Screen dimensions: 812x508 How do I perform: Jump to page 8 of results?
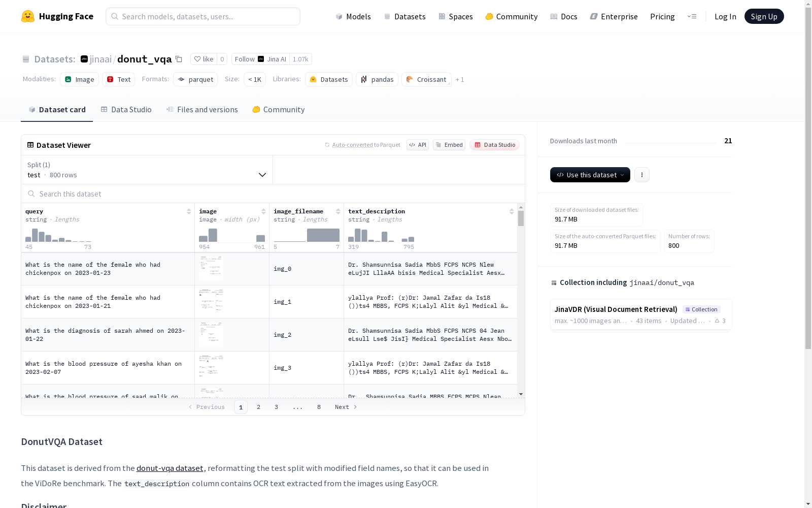319,407
